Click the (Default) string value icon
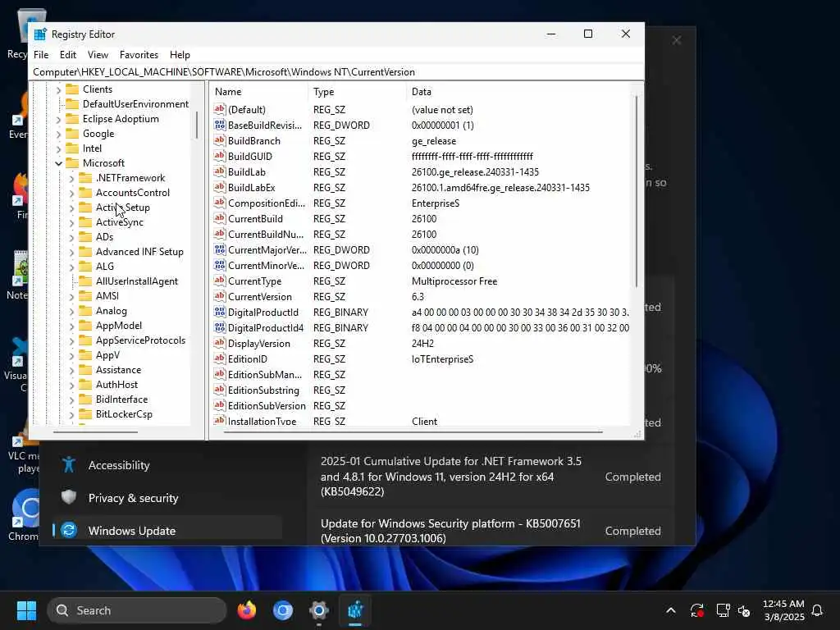This screenshot has width=840, height=630. tap(220, 109)
